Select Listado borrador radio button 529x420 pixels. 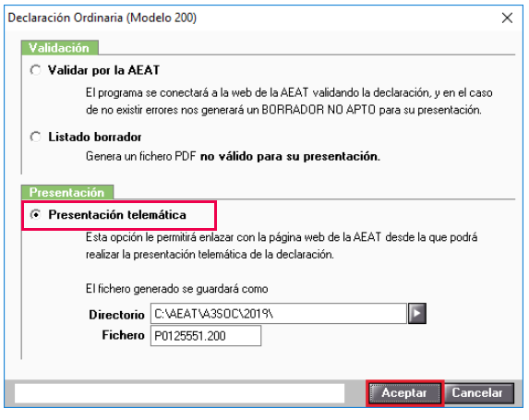coord(35,137)
